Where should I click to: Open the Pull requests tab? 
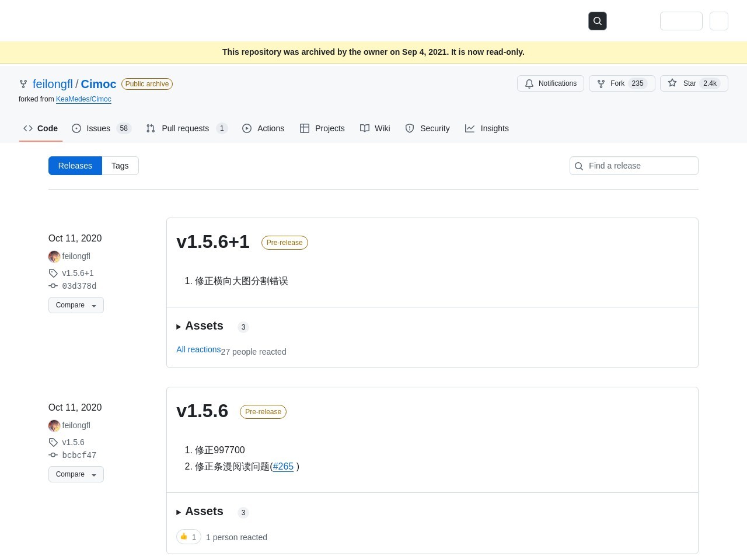click(187, 128)
